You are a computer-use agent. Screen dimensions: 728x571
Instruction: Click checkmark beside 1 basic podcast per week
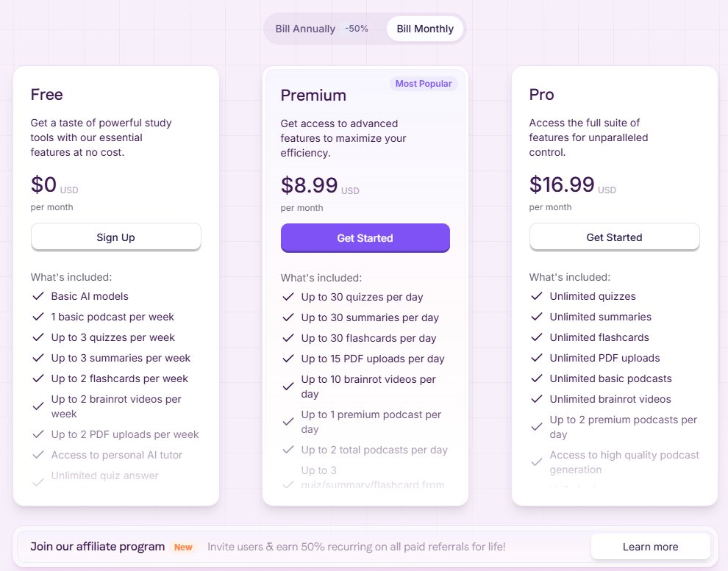point(38,317)
